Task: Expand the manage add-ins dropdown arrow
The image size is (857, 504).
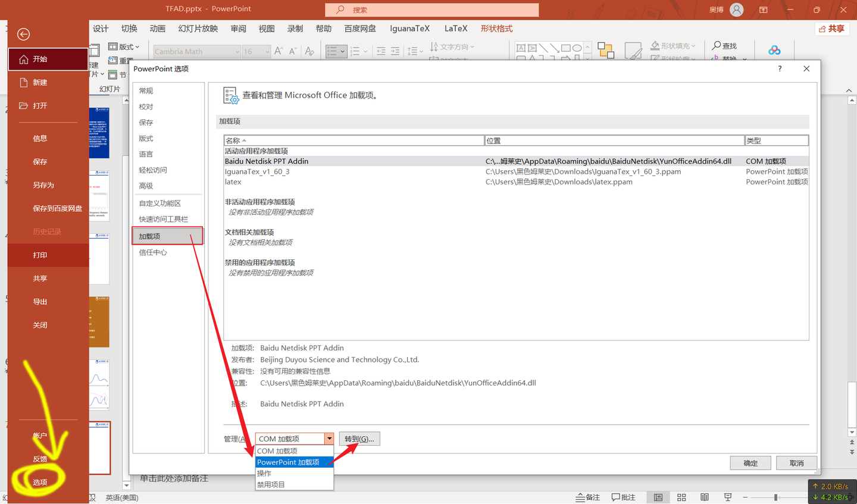Action: [x=329, y=439]
